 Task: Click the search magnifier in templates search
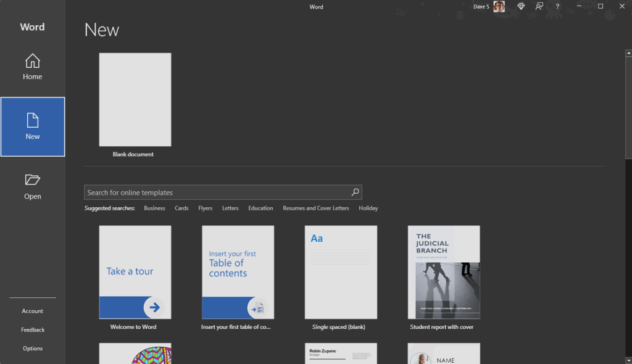(355, 192)
